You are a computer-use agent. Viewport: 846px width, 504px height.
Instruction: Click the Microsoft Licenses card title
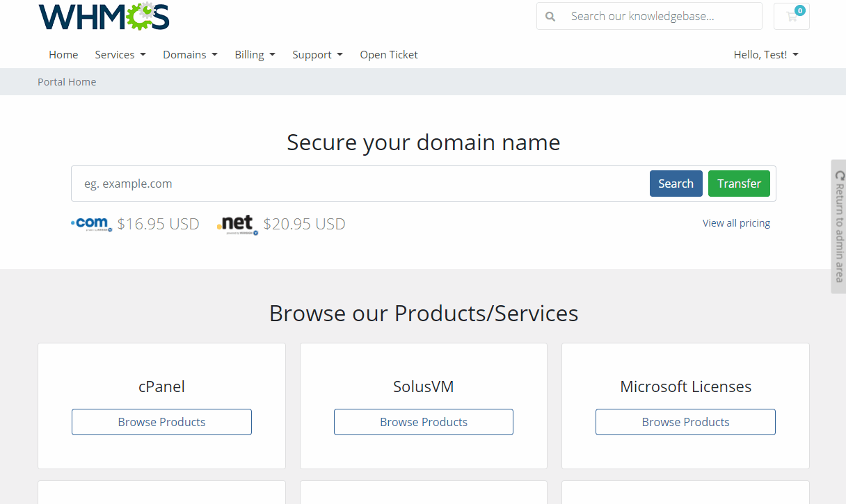pyautogui.click(x=685, y=387)
